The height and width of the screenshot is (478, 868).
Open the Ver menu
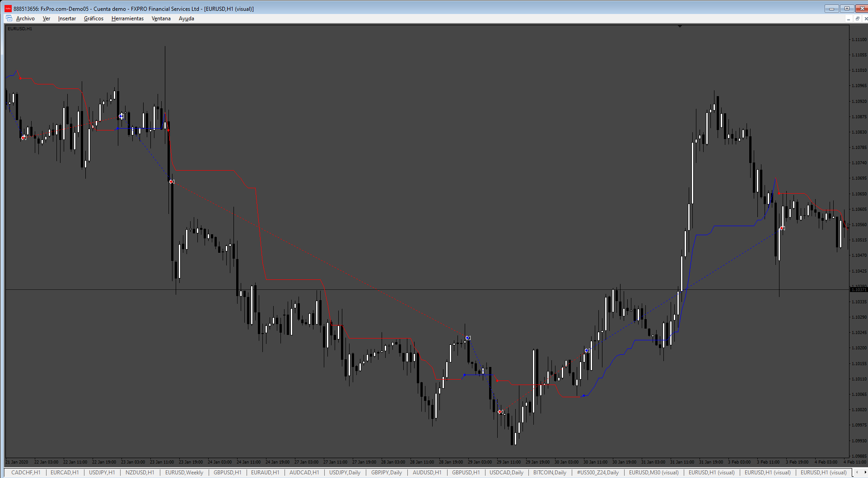(47, 19)
